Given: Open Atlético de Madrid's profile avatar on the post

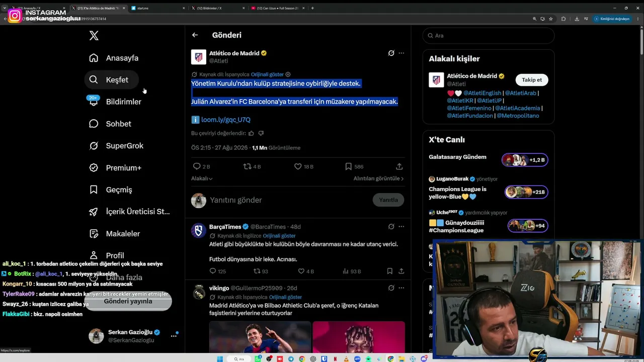Looking at the screenshot, I should pos(199,57).
